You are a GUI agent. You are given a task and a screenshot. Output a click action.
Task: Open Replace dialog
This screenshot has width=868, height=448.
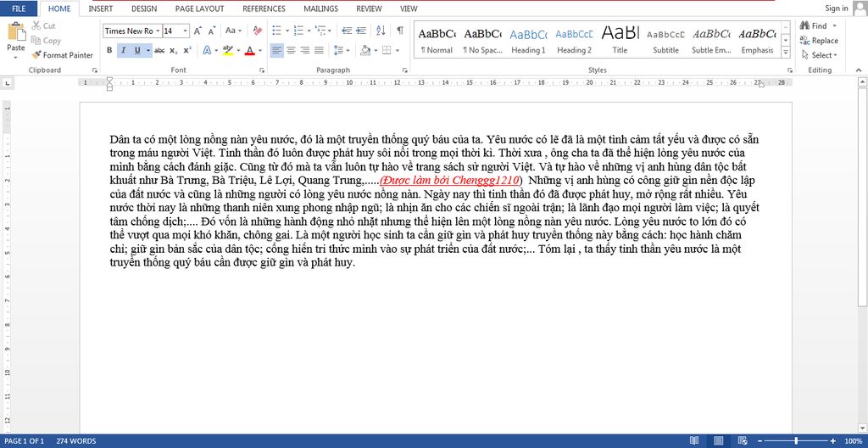coord(820,41)
